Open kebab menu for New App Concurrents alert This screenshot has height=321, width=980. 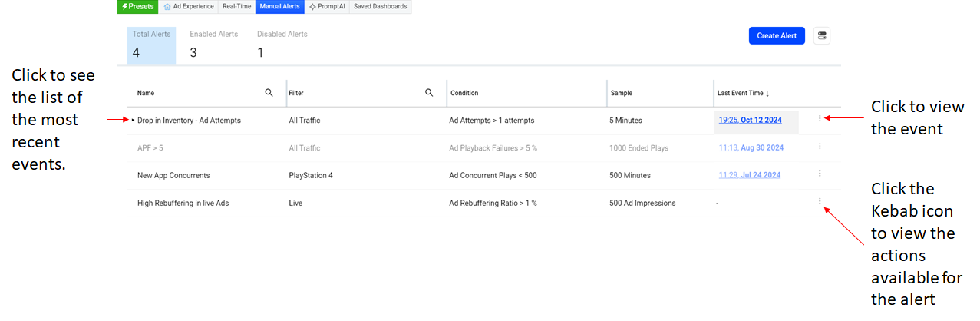click(x=820, y=174)
